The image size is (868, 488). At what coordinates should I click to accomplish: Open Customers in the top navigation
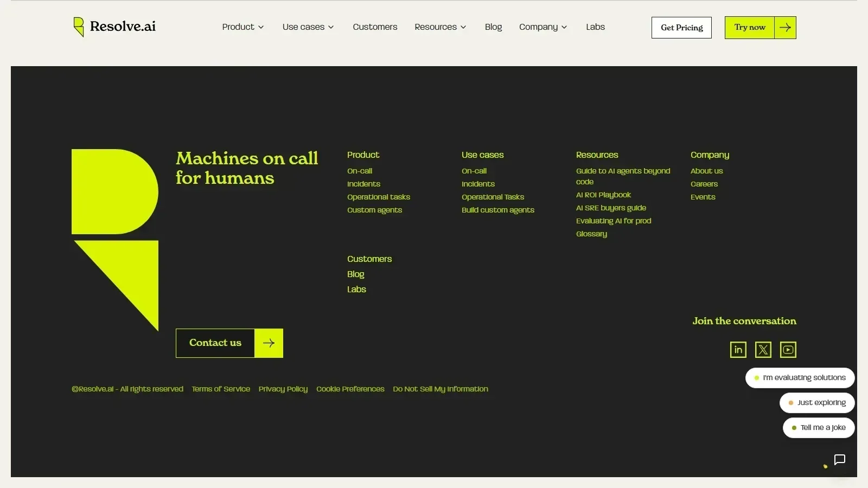point(375,27)
